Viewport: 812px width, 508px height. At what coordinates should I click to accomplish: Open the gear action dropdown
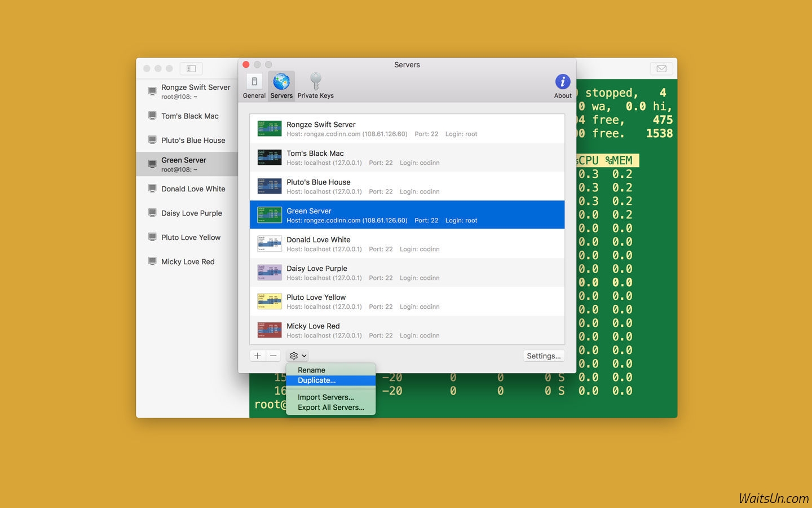[298, 356]
